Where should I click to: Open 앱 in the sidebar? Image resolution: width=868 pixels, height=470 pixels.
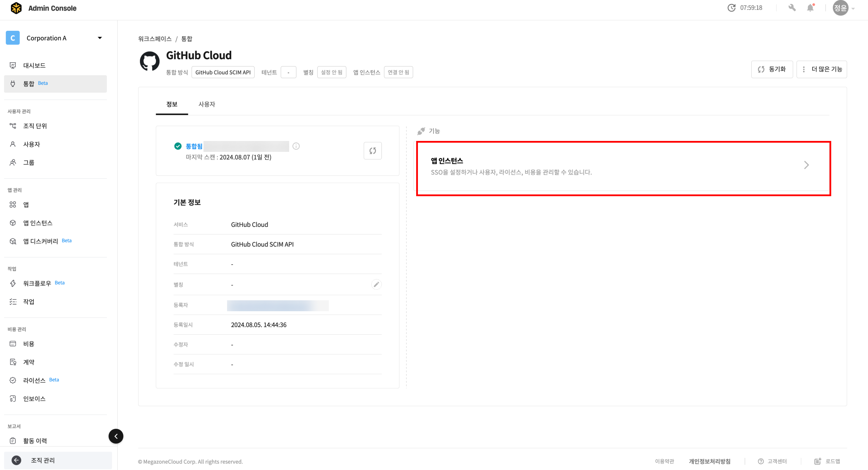[x=55, y=204]
